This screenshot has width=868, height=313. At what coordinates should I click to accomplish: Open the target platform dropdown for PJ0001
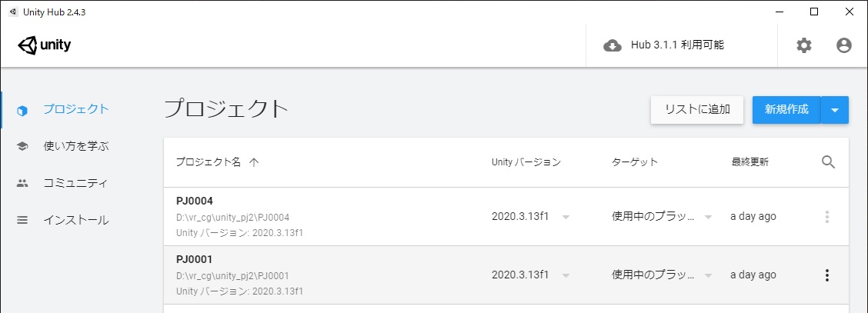[x=708, y=275]
